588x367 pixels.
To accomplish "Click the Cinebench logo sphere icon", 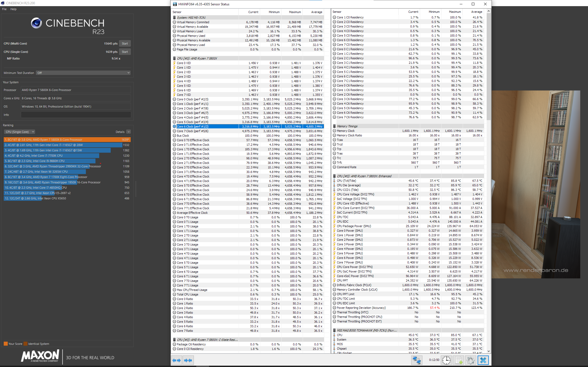I will tap(37, 23).
